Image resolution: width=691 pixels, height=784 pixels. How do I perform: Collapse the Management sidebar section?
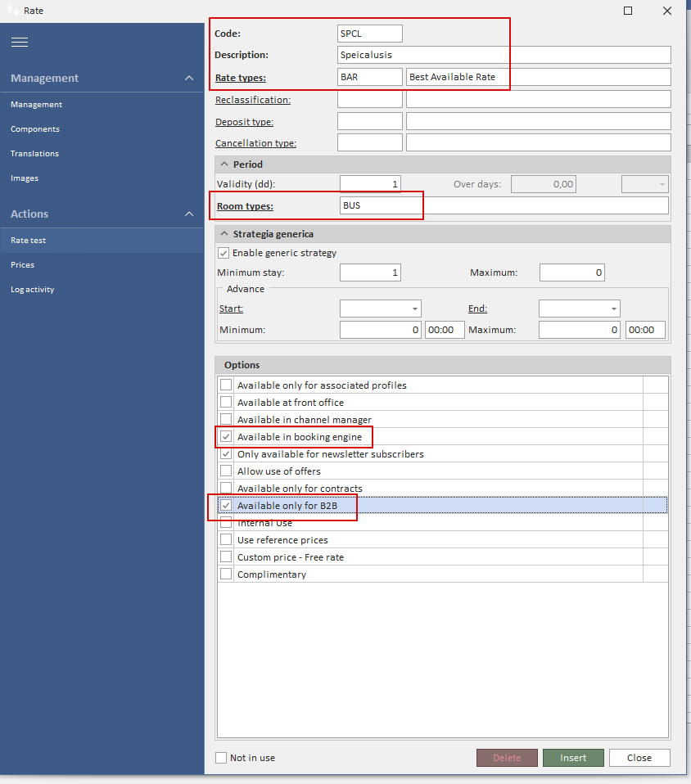tap(188, 78)
